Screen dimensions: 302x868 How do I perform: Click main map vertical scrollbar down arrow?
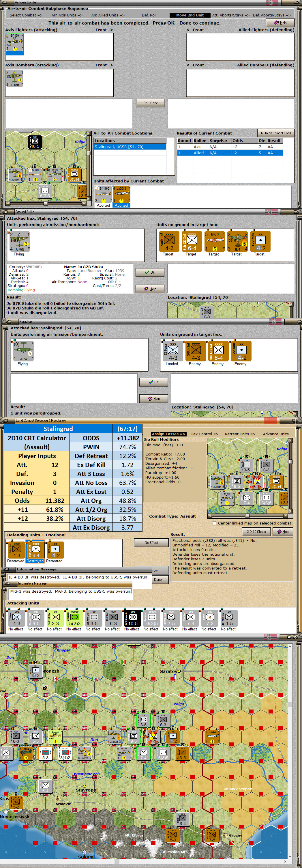[x=290, y=856]
